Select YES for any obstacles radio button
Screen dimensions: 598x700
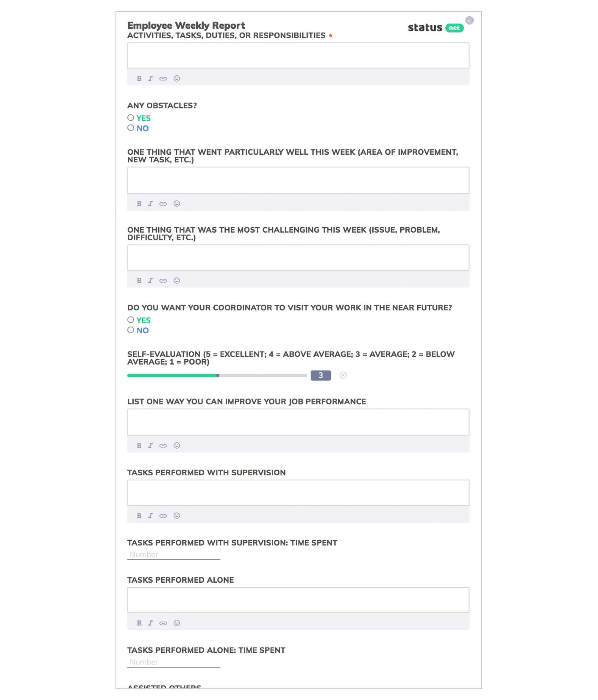[x=130, y=118]
